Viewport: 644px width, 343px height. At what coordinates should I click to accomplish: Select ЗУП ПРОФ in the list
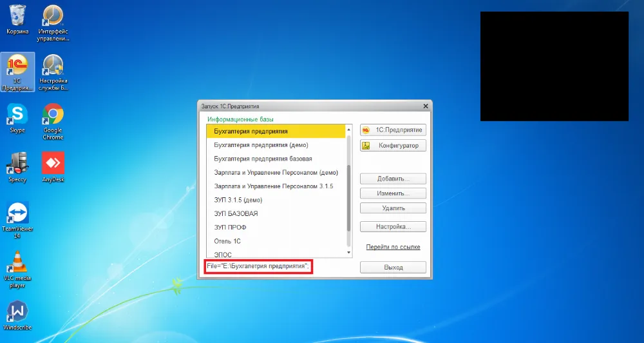(x=276, y=228)
